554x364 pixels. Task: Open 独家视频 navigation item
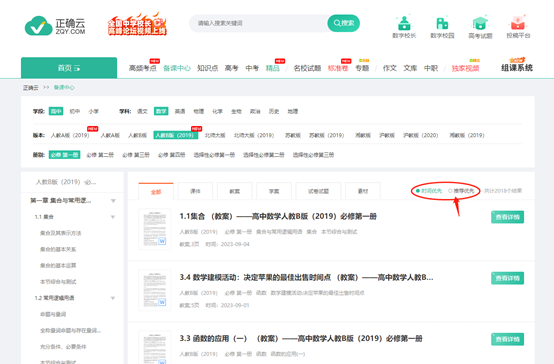465,68
